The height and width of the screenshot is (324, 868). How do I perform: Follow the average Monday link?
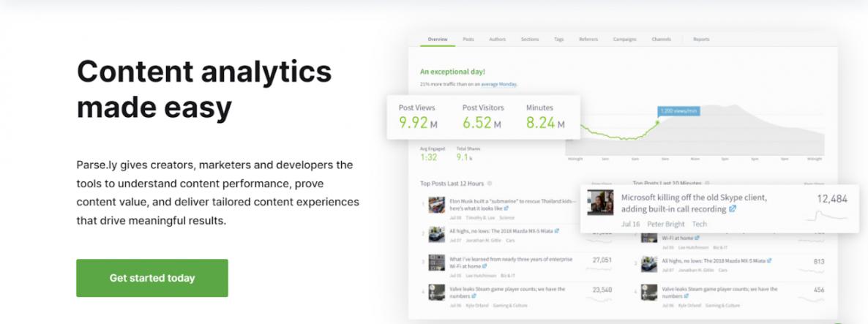click(x=498, y=84)
